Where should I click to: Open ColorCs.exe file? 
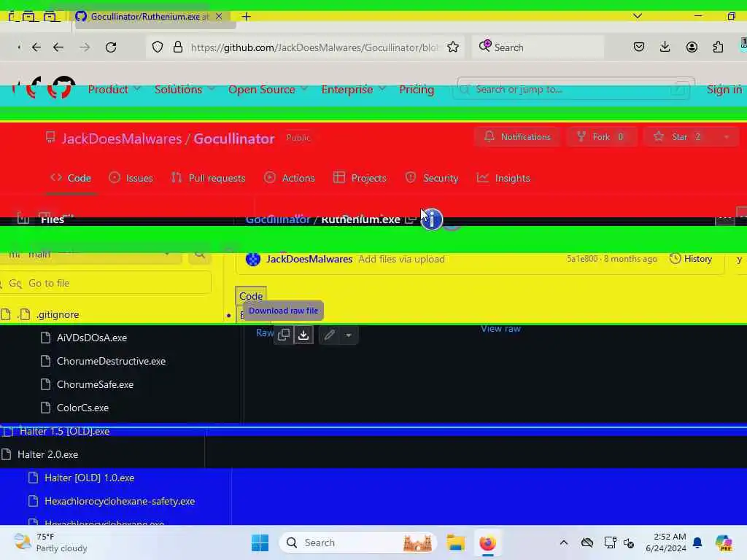[x=82, y=408]
